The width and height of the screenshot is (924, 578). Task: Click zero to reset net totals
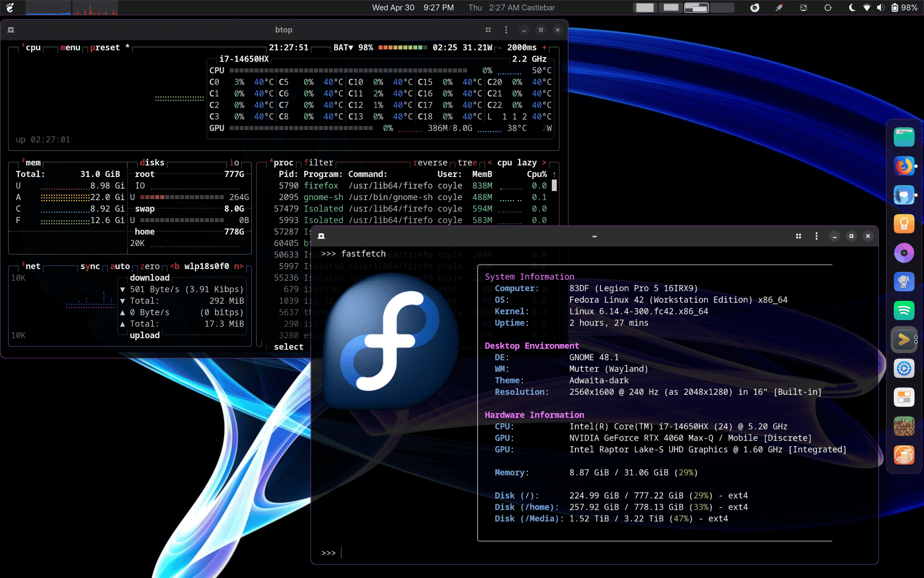point(150,266)
